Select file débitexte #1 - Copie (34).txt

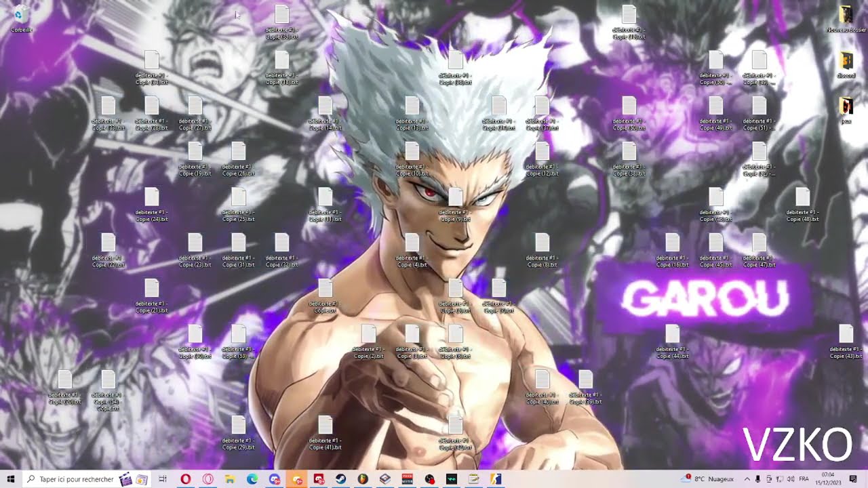(x=151, y=68)
